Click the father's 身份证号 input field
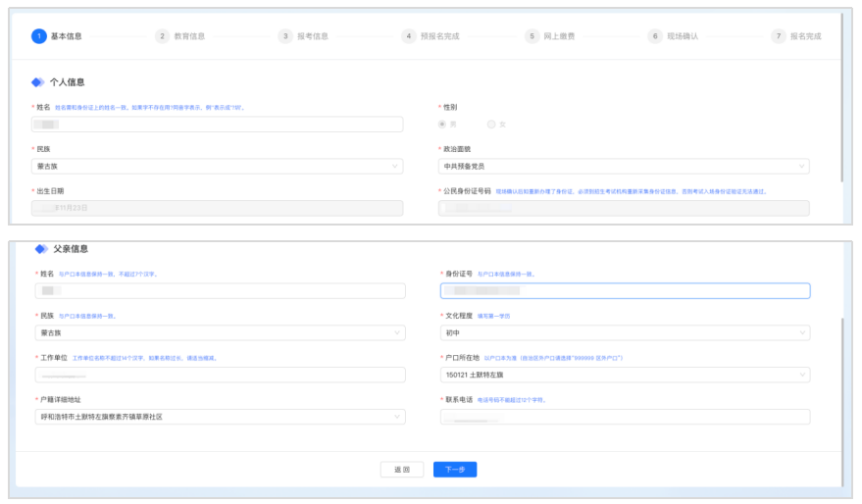 pos(625,290)
